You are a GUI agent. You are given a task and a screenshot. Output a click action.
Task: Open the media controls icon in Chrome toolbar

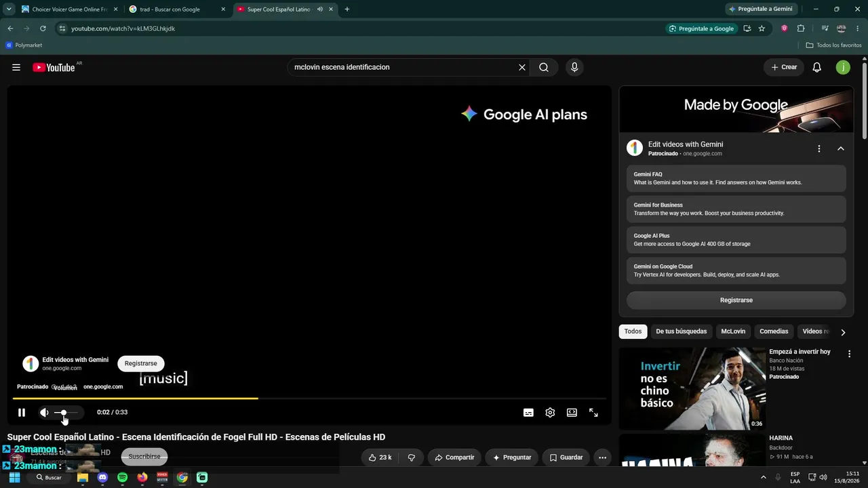[x=825, y=28]
